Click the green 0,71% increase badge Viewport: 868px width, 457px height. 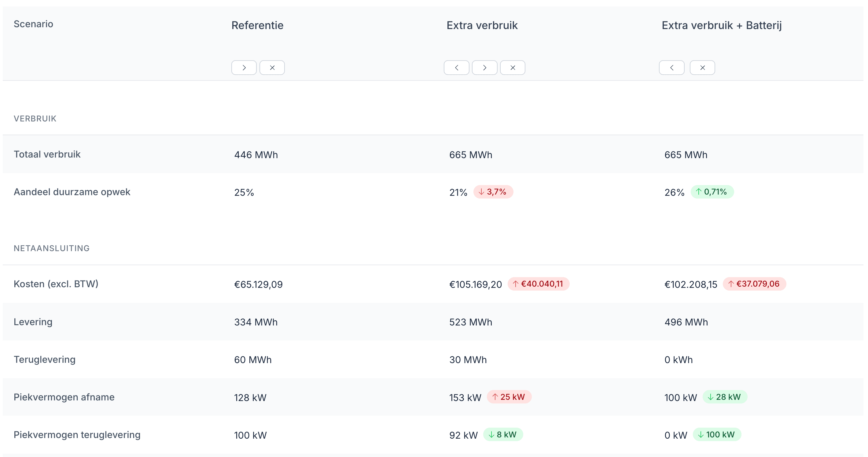point(712,192)
